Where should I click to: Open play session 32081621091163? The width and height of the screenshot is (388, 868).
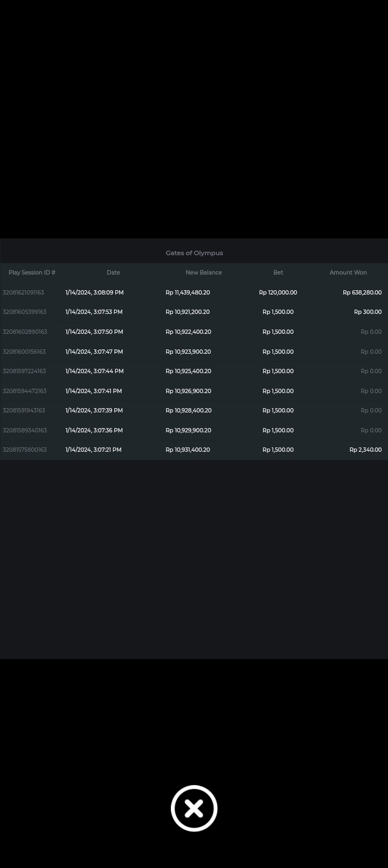(23, 292)
